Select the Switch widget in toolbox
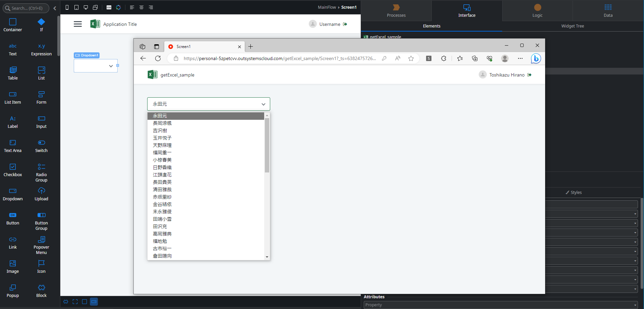Image resolution: width=644 pixels, height=309 pixels. click(x=41, y=146)
